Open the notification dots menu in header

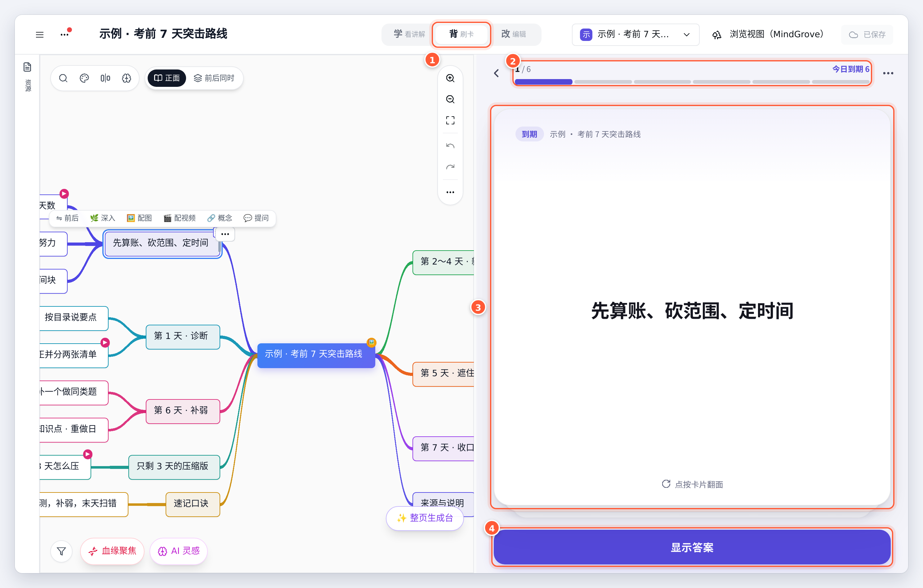(x=65, y=34)
